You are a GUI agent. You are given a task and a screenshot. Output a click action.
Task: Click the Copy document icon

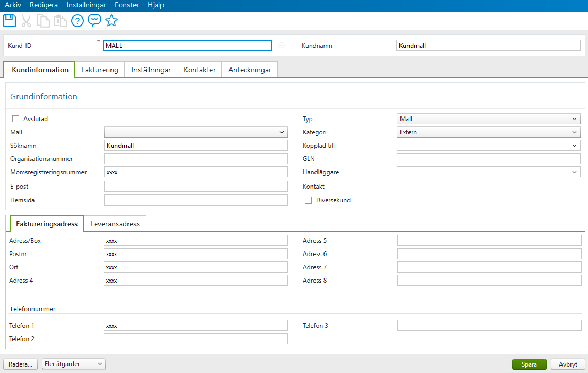tap(43, 20)
